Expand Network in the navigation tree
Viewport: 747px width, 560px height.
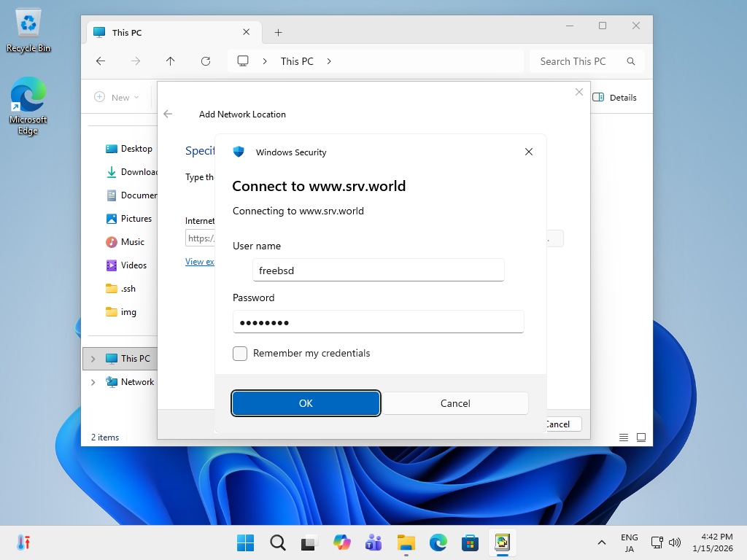[x=93, y=382]
